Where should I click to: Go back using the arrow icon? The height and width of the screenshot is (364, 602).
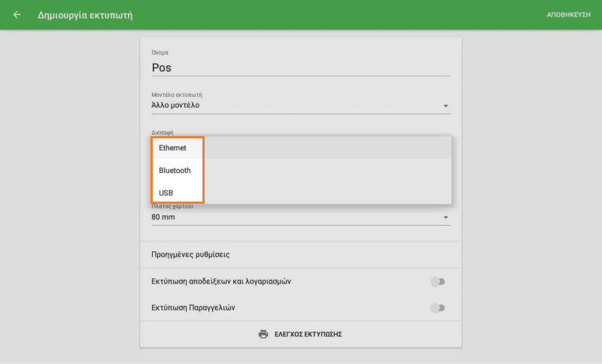(x=17, y=14)
